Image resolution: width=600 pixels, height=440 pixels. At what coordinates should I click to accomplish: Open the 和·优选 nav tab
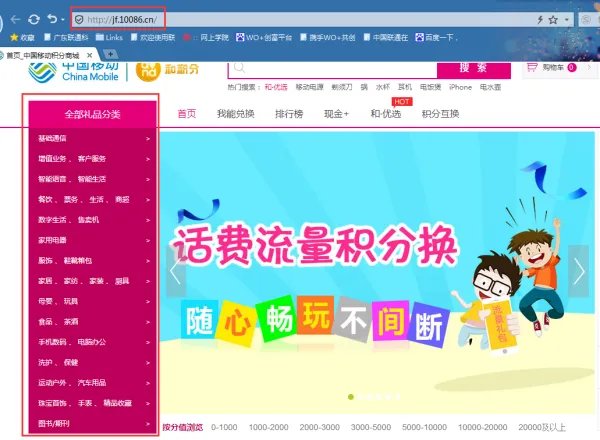click(x=386, y=114)
